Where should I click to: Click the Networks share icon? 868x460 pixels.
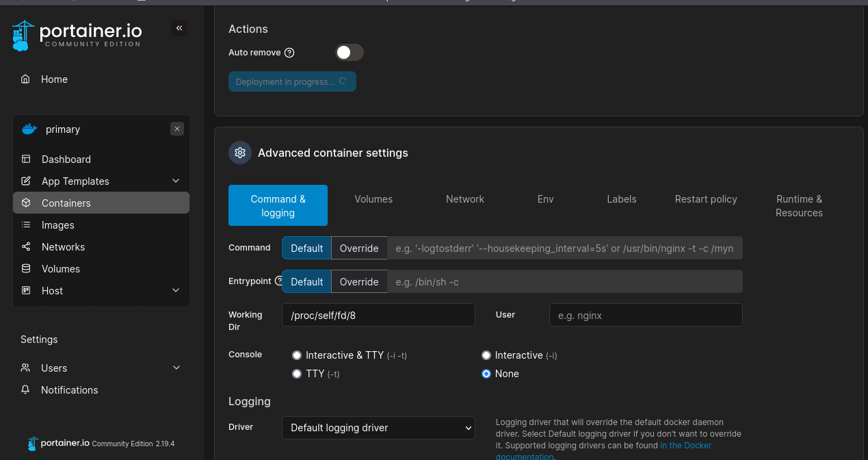(x=26, y=246)
